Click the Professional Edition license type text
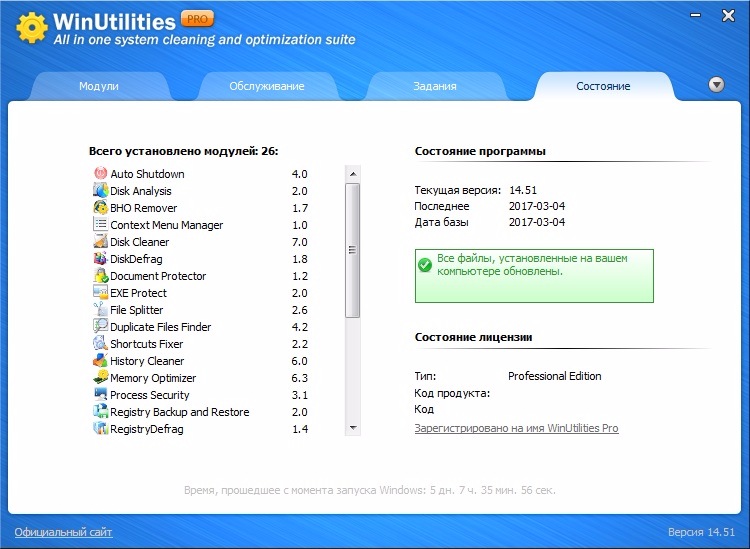Screen dimensions: 750x549 point(554,376)
